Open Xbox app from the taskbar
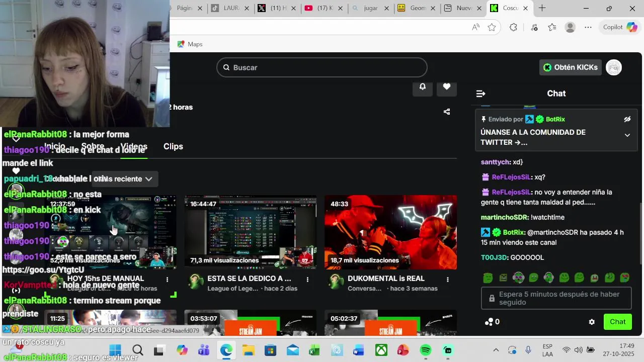 coord(381,350)
